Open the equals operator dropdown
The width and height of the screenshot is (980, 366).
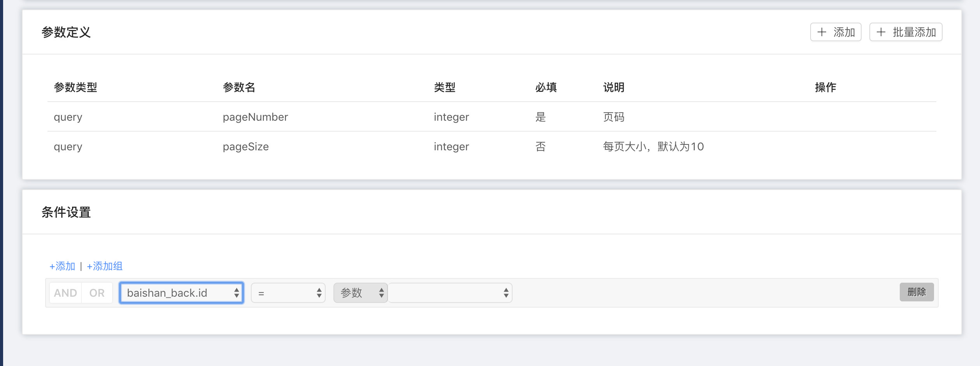(x=288, y=293)
